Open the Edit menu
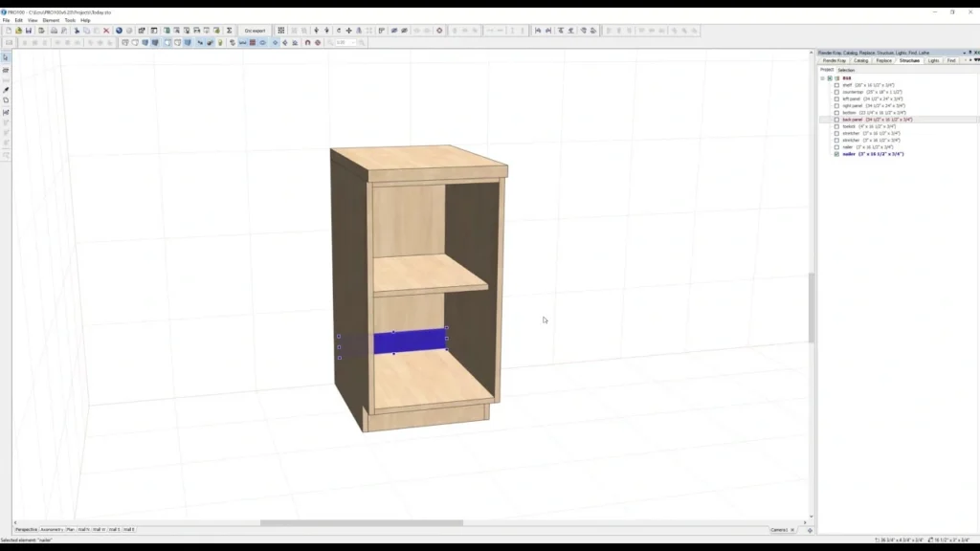980x551 pixels. click(19, 20)
